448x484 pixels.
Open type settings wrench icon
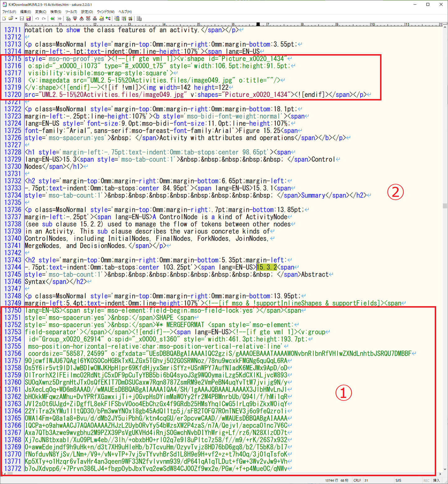coord(124,19)
